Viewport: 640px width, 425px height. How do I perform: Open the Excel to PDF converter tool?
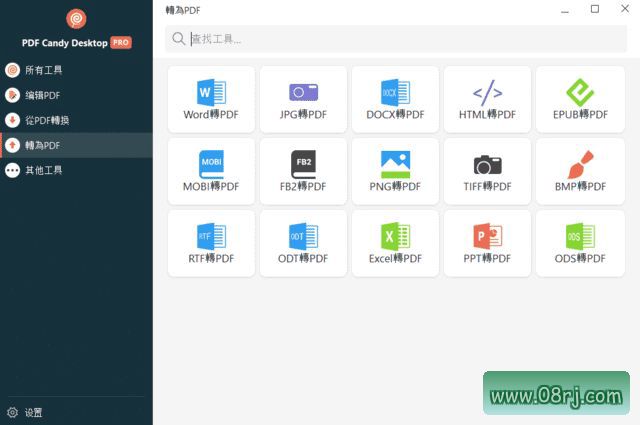point(395,243)
